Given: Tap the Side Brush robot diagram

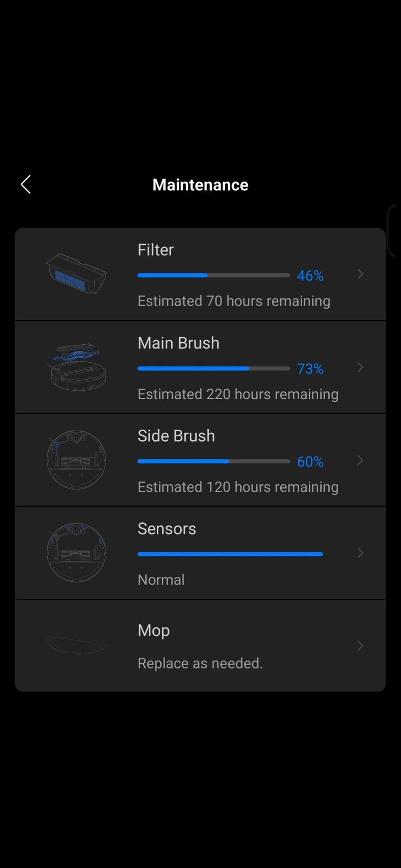Looking at the screenshot, I should [x=76, y=460].
